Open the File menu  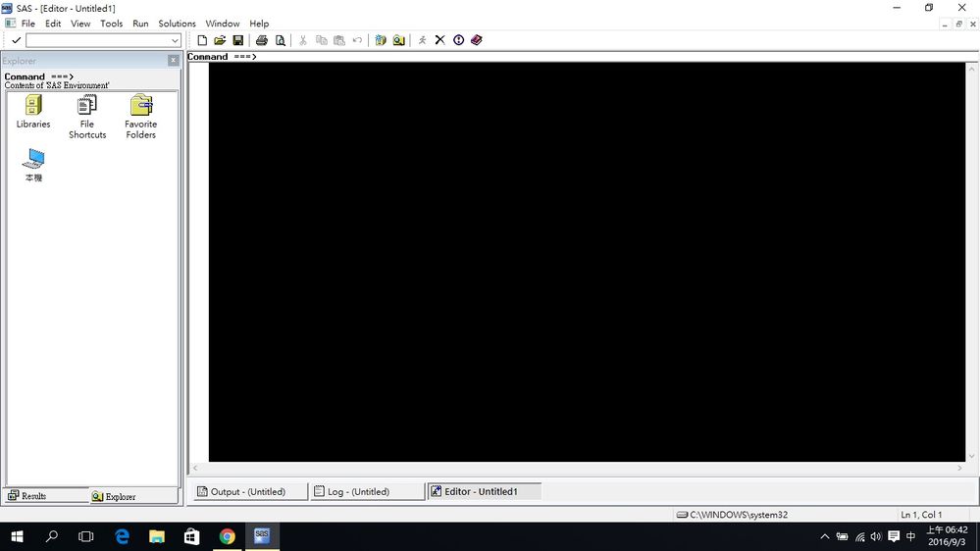click(28, 24)
